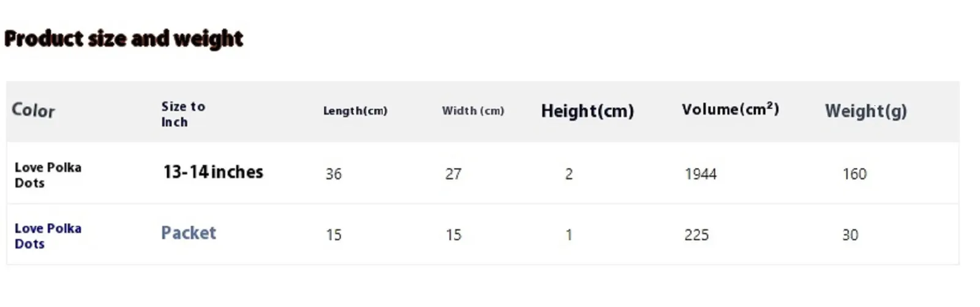
Task: Click the "Product size and weight" heading
Action: 123,39
